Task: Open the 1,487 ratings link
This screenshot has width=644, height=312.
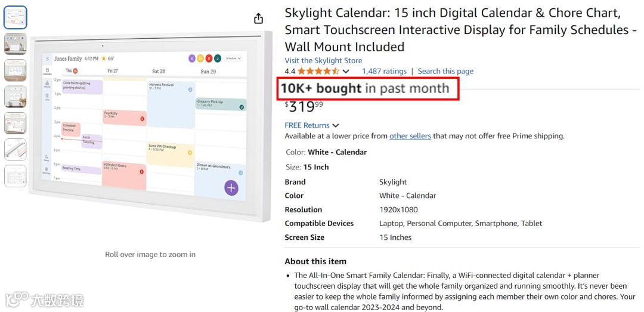Action: pyautogui.click(x=384, y=71)
